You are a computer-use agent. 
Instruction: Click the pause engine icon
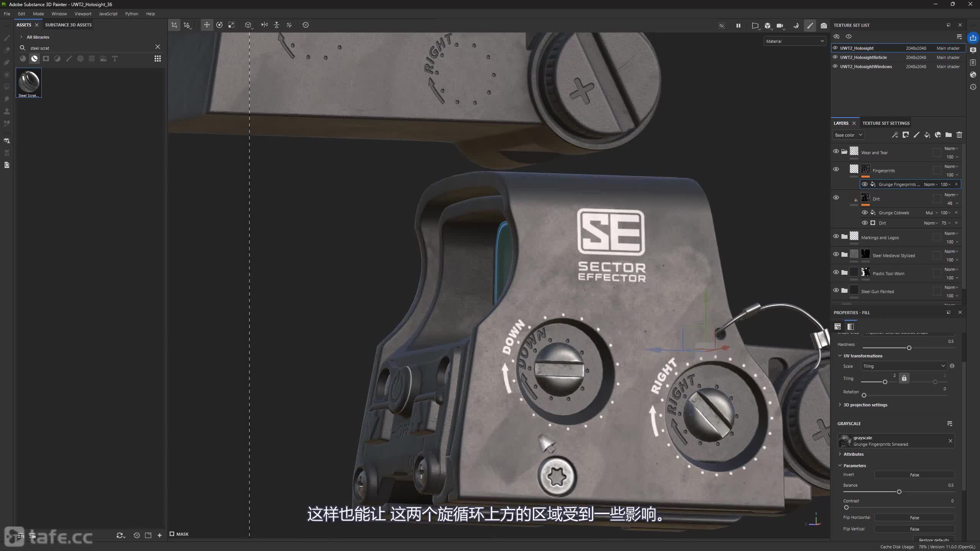pos(738,26)
